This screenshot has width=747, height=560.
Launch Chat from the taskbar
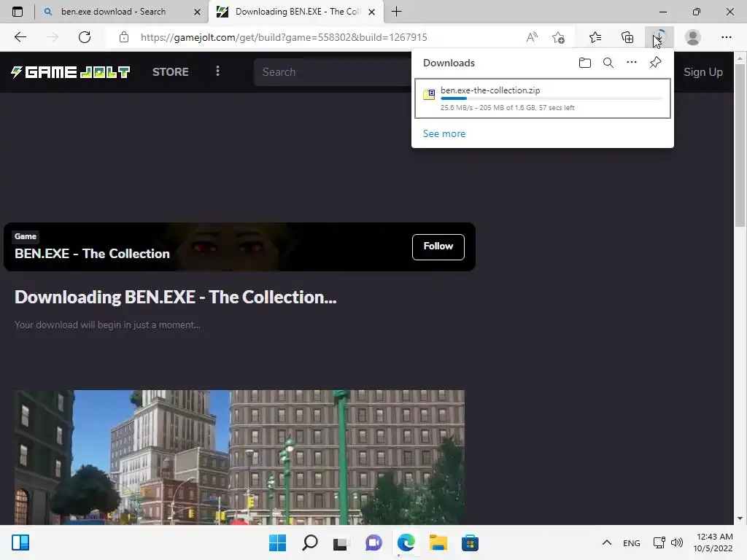point(373,542)
